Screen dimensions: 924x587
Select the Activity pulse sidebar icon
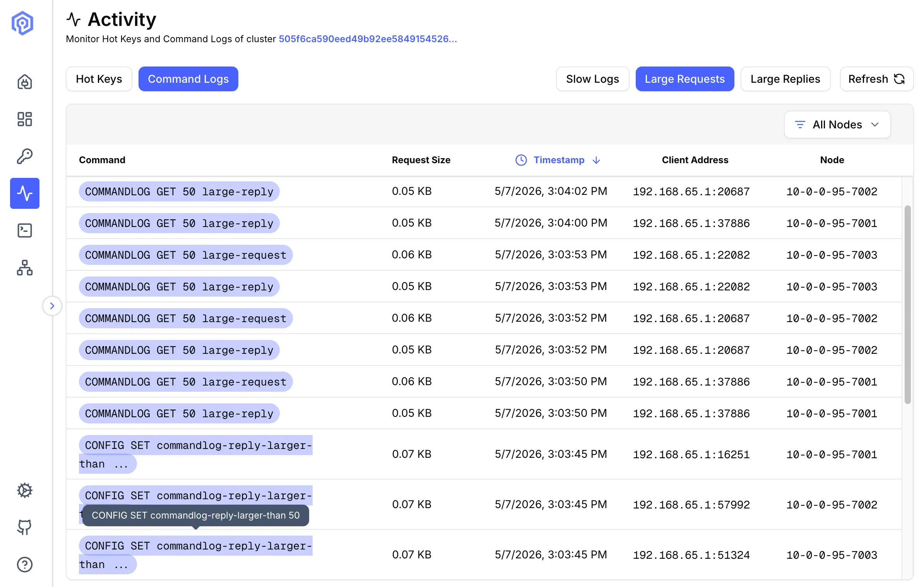tap(25, 193)
